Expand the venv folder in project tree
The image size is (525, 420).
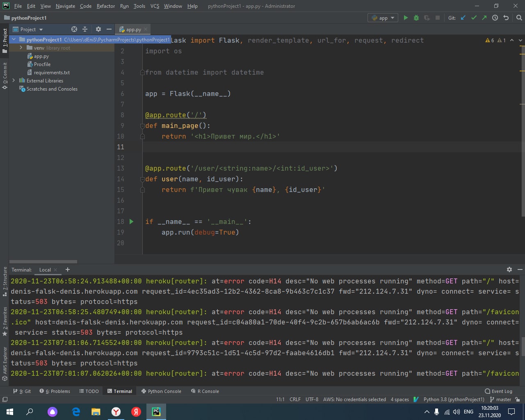21,48
